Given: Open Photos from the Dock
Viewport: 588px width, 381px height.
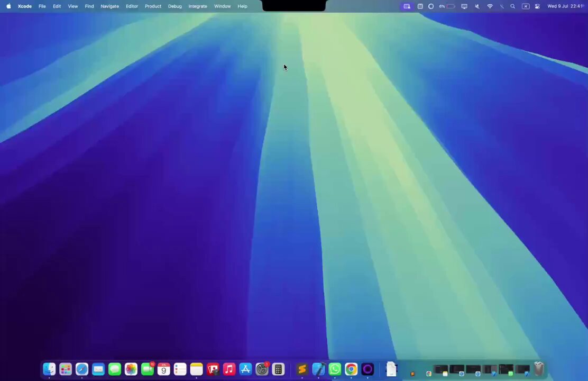Looking at the screenshot, I should click(x=131, y=369).
